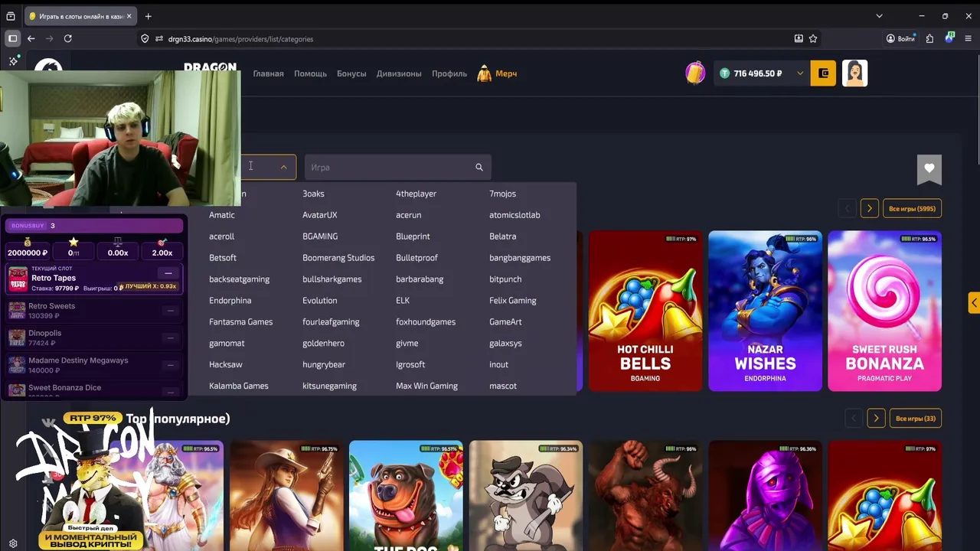
Task: Choose provider Hacksaw
Action: tap(226, 365)
